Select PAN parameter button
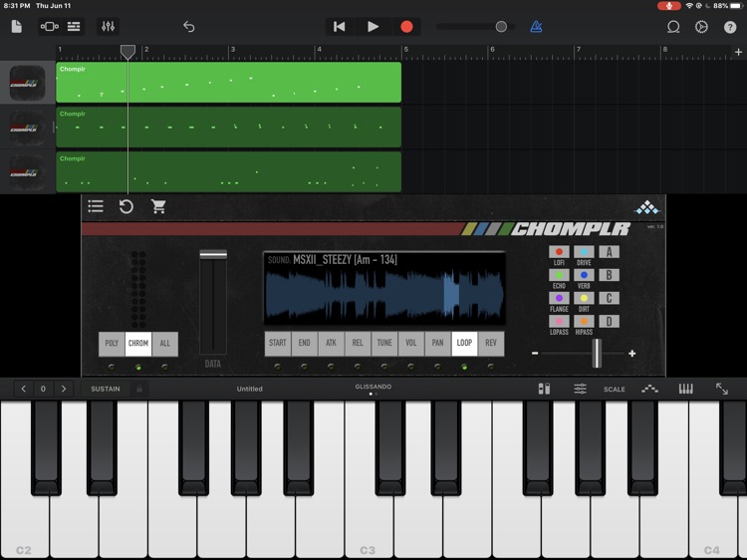This screenshot has height=560, width=747. tap(437, 343)
